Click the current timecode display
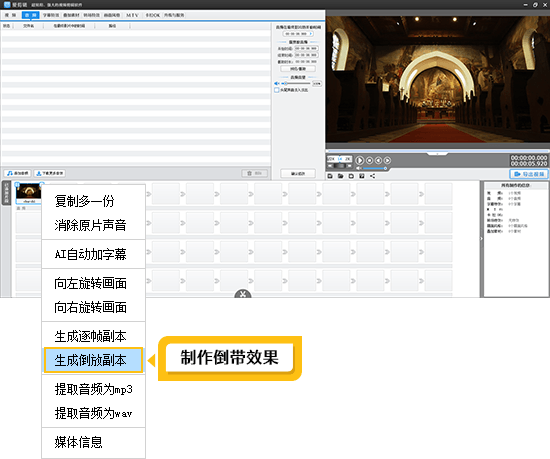The width and height of the screenshot is (550, 459). tap(529, 157)
